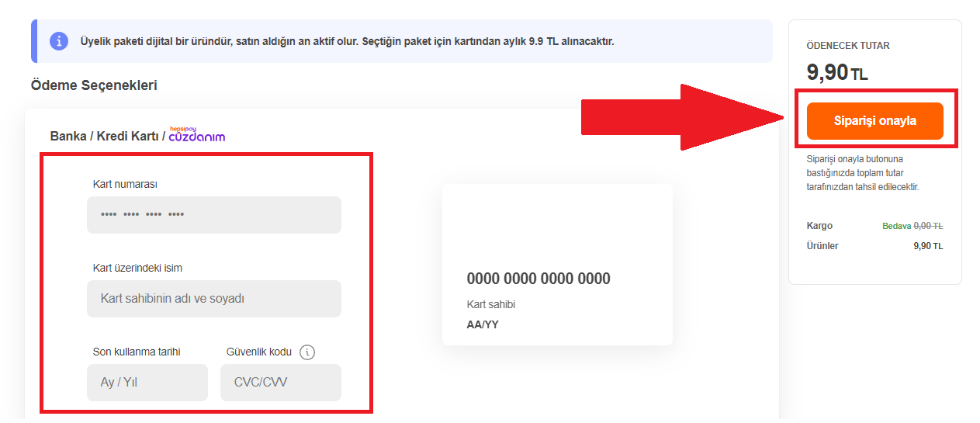
Task: Click the Ödeme Seçenekleri section title
Action: 94,85
